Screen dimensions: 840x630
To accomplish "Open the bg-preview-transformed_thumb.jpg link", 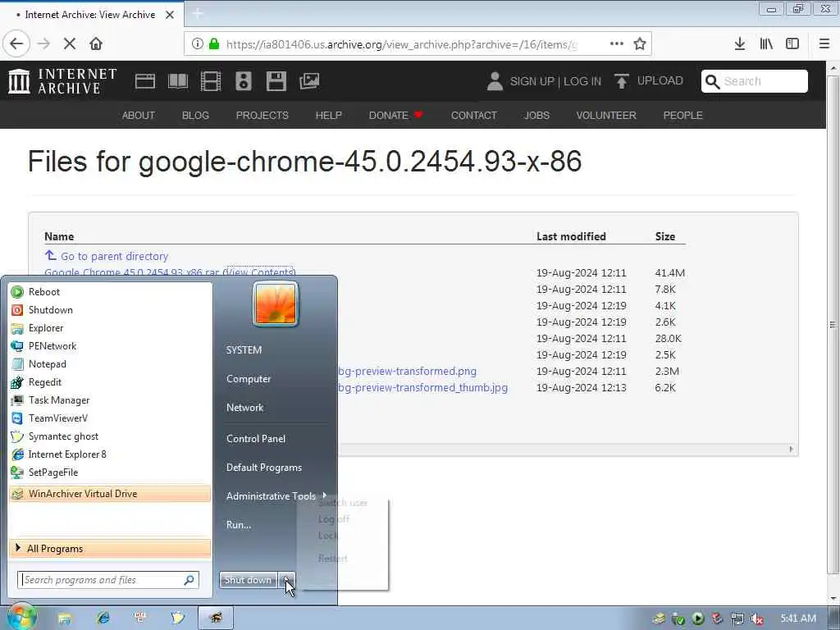I will 422,388.
